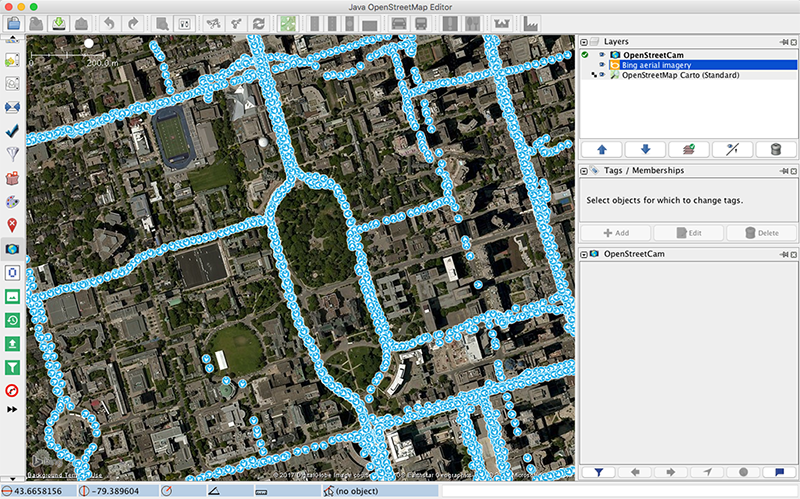The width and height of the screenshot is (800, 499).
Task: Hide the OpenStreetCam layer via eye icon
Action: click(601, 54)
